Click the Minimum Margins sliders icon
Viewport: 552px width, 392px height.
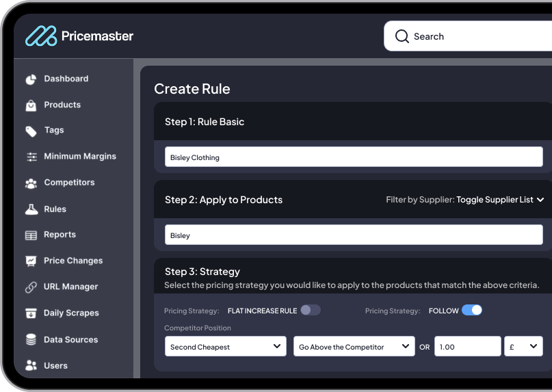[31, 157]
